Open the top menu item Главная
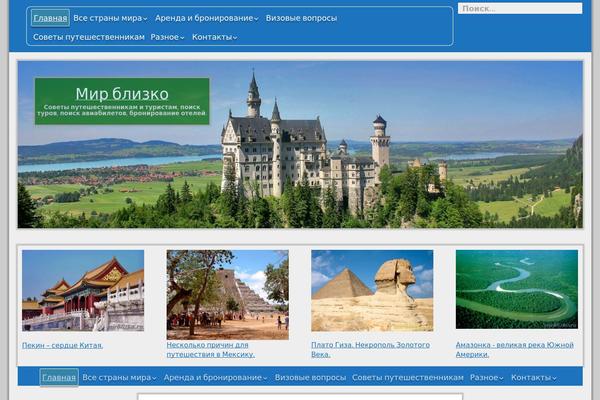Viewport: 600px width, 400px height. click(x=50, y=18)
